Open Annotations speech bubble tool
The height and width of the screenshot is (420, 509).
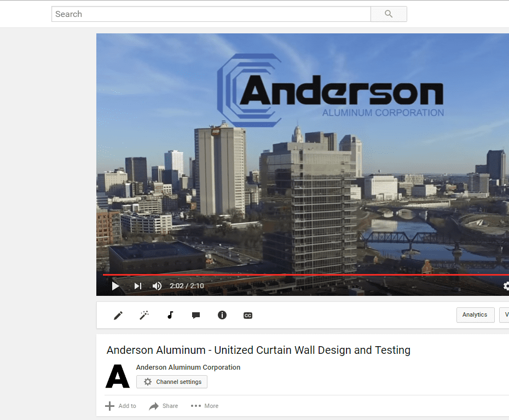pyautogui.click(x=196, y=315)
